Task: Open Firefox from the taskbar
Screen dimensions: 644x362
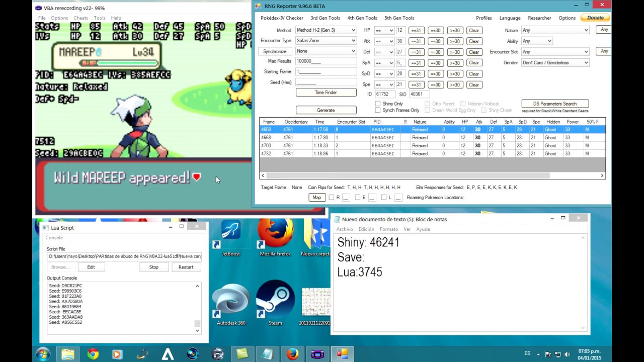Action: 292,354
